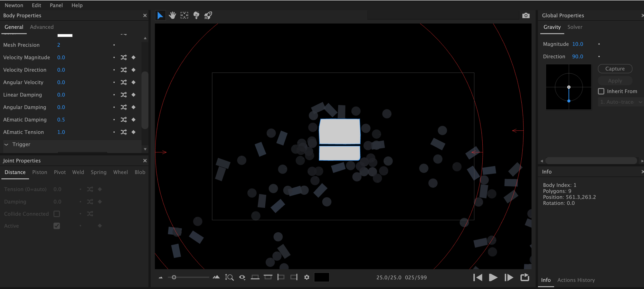Click the camera snapshot icon
The width and height of the screenshot is (644, 289).
[x=526, y=15]
